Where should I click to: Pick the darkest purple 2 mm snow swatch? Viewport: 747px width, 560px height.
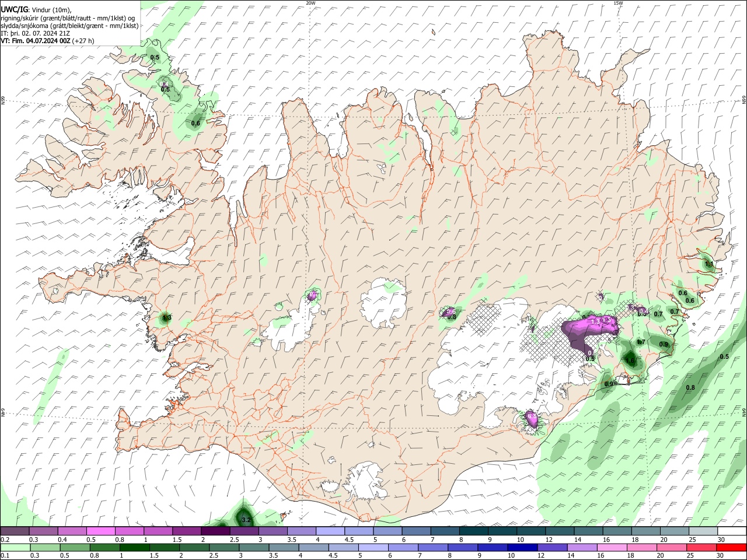(x=215, y=531)
